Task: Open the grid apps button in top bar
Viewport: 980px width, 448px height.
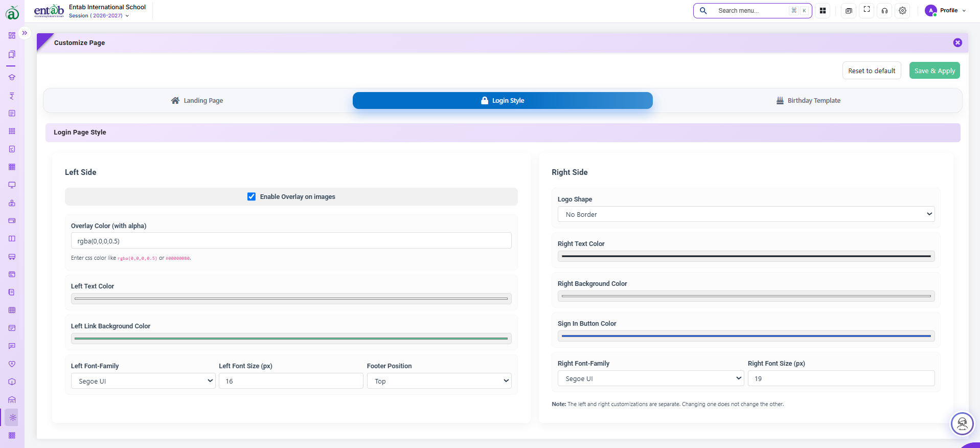Action: pos(823,10)
